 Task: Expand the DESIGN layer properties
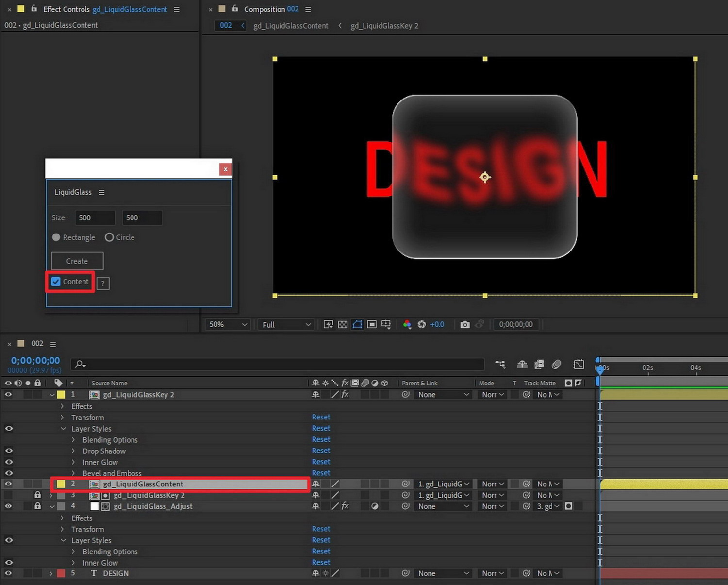click(51, 573)
